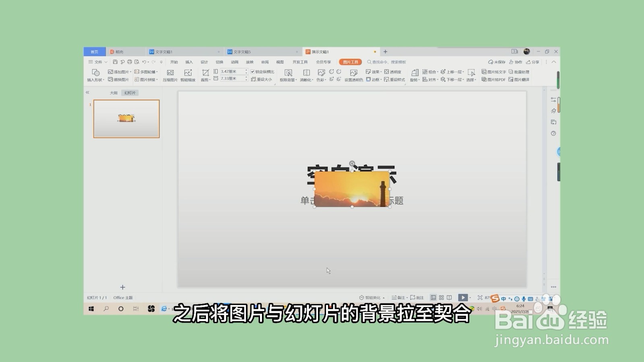644x362 pixels.
Task: Open the 边框 border dropdown
Action: click(374, 80)
